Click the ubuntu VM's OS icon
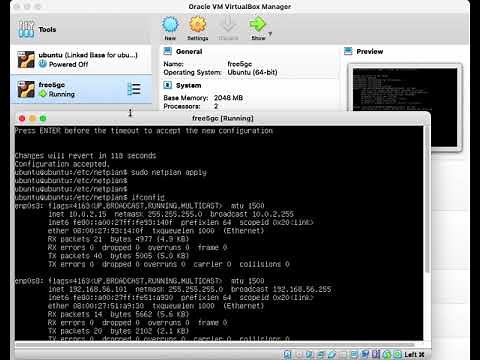480x360 pixels. click(x=26, y=59)
